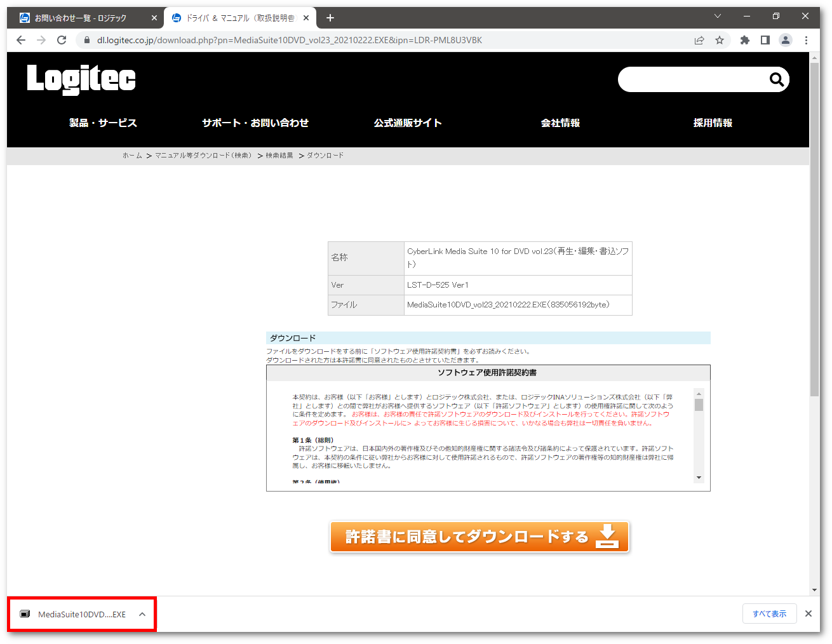This screenshot has width=832, height=644.
Task: Open a new tab with the plus icon
Action: click(x=330, y=18)
